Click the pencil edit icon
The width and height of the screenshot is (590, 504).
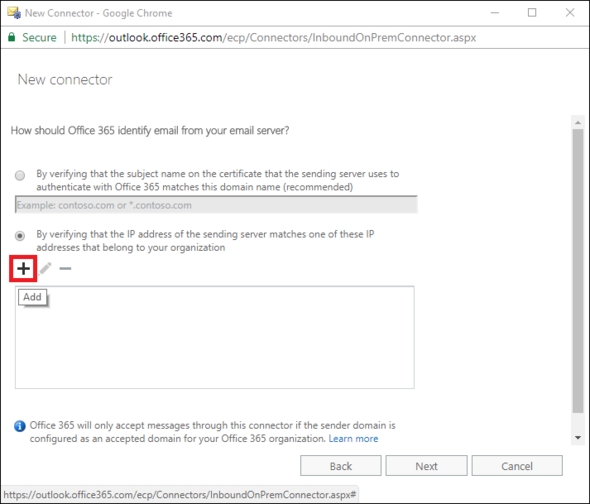pos(45,268)
